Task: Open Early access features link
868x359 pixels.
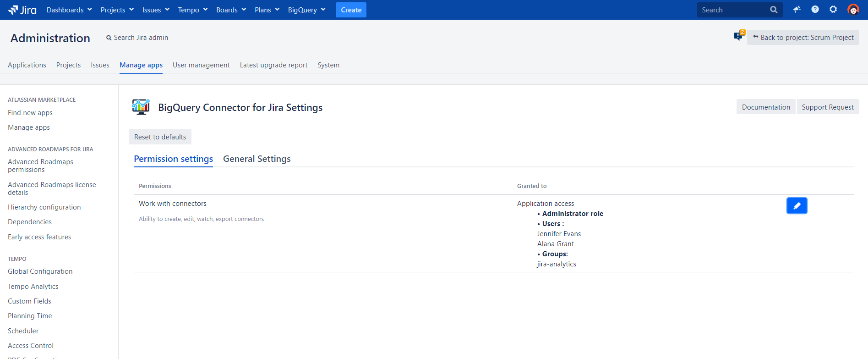Action: 39,237
